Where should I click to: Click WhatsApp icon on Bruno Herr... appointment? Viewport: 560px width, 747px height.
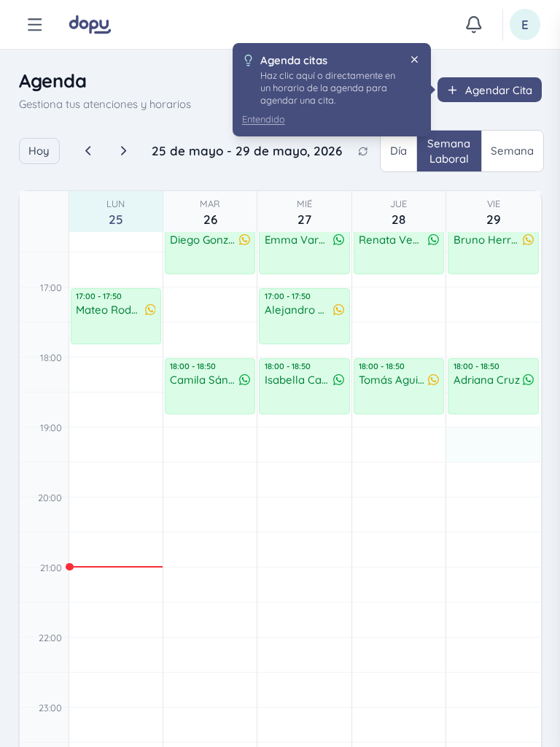click(x=528, y=239)
